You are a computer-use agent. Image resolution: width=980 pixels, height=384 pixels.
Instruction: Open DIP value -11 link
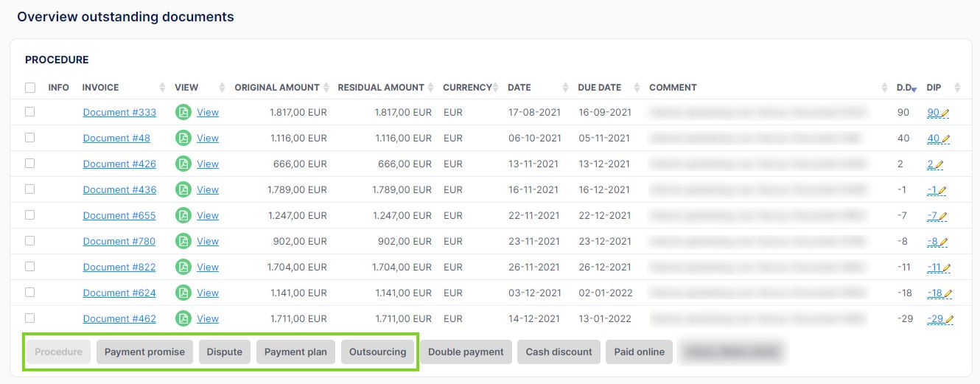[934, 267]
